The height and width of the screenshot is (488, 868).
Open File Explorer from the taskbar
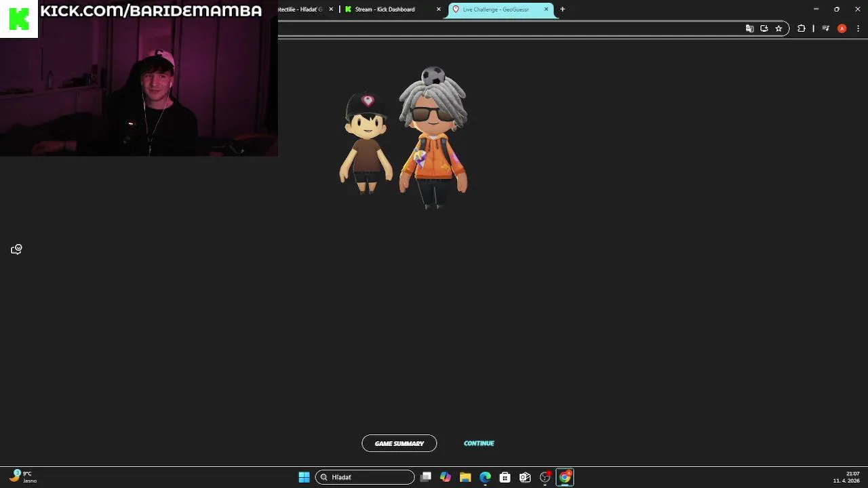click(465, 477)
